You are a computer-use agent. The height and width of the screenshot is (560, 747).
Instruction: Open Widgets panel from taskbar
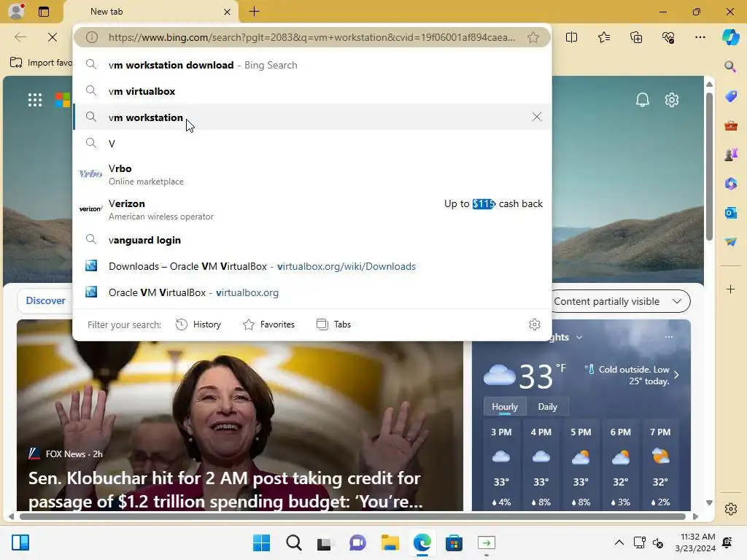(x=20, y=542)
